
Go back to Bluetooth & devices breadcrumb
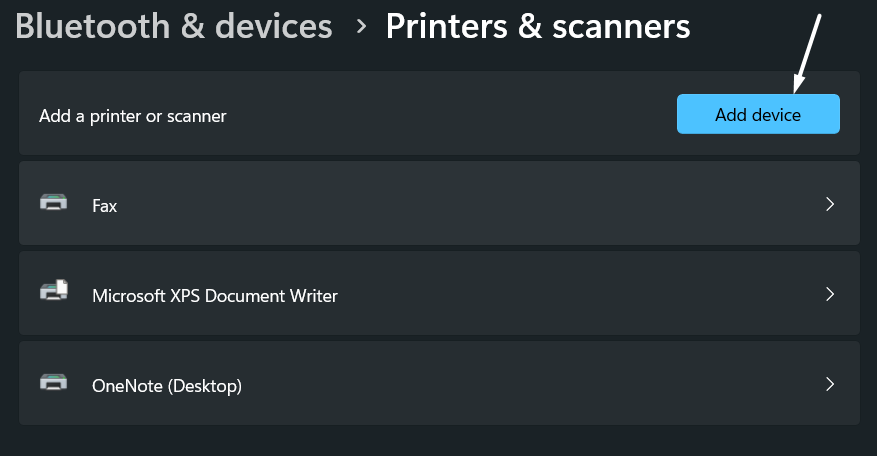click(173, 26)
